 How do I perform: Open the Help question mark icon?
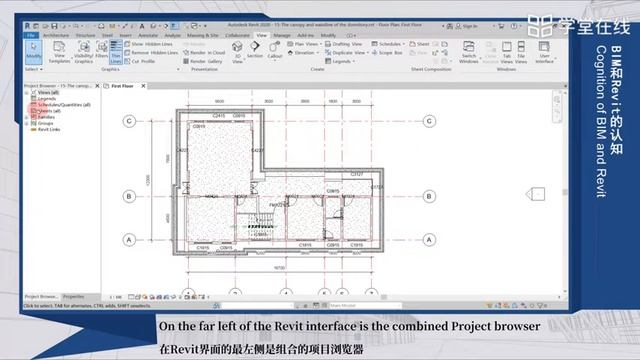514,26
